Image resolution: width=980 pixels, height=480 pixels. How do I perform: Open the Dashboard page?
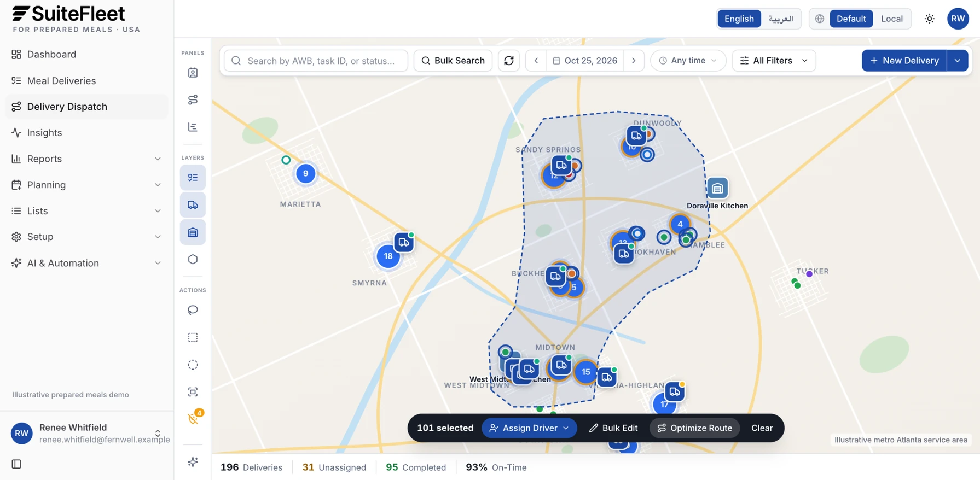(86, 55)
